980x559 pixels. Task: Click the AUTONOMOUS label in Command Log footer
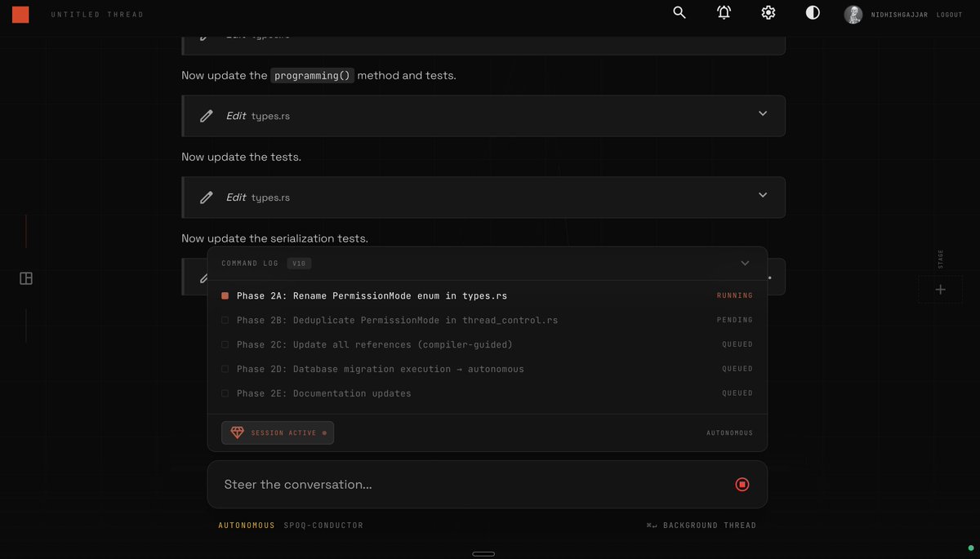729,433
